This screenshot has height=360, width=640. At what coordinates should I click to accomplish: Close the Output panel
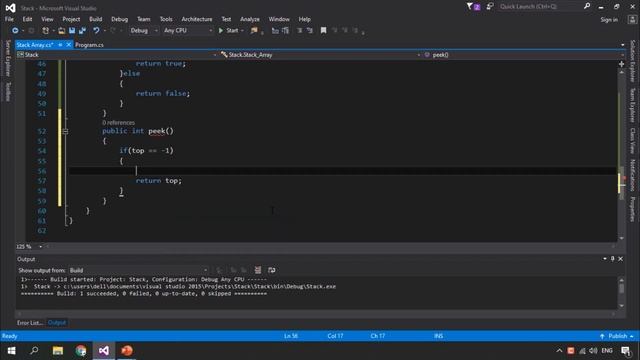point(620,259)
